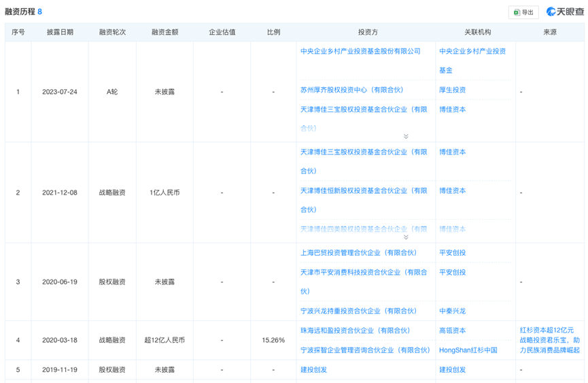The height and width of the screenshot is (383, 588).
Task: Open 珠海远和盈投资合伙企业 link
Action: [355, 331]
